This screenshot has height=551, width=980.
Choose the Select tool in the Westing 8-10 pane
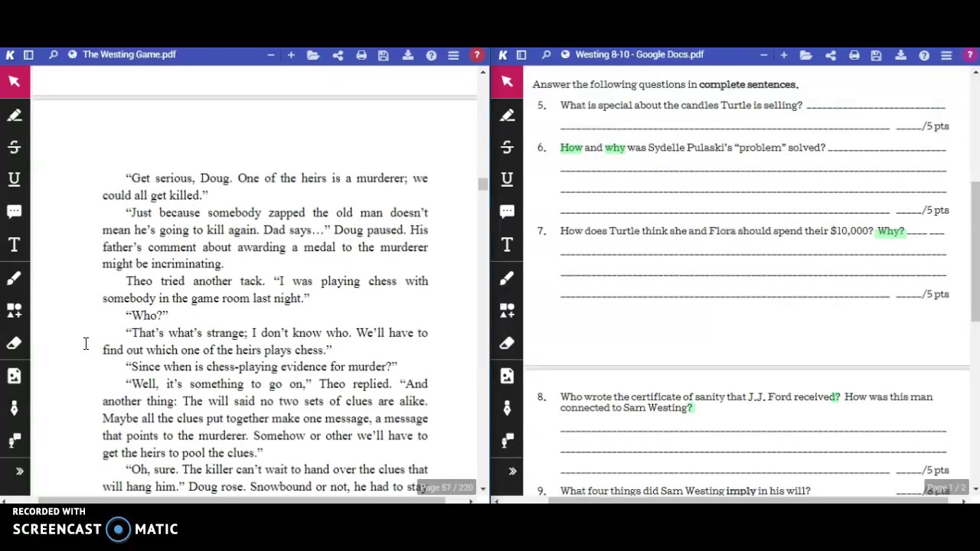click(x=508, y=81)
